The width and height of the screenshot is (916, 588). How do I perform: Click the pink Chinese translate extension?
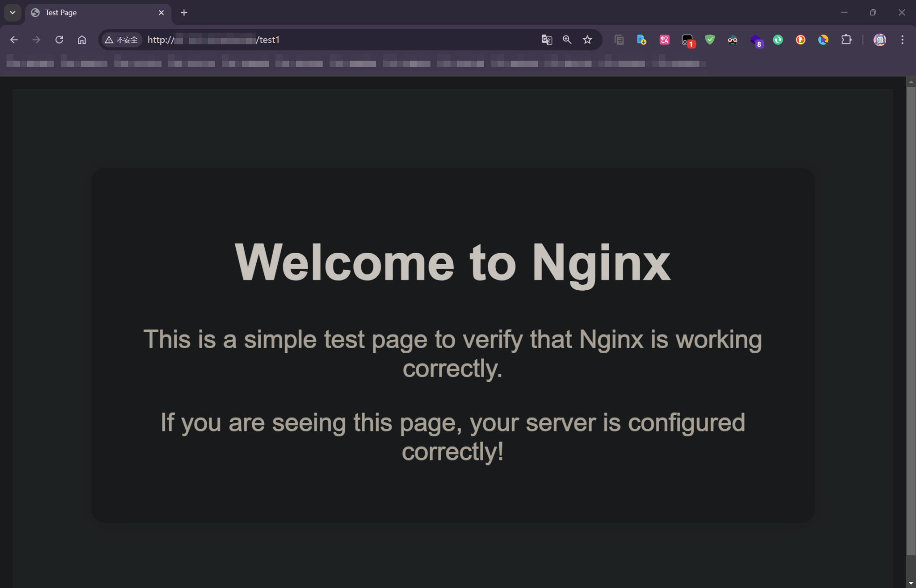664,40
